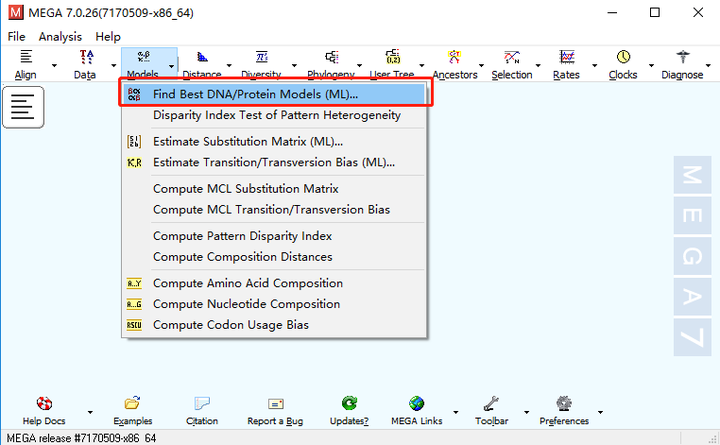The height and width of the screenshot is (445, 720).
Task: Open the Phylogeny toolbar icon
Action: 332,57
